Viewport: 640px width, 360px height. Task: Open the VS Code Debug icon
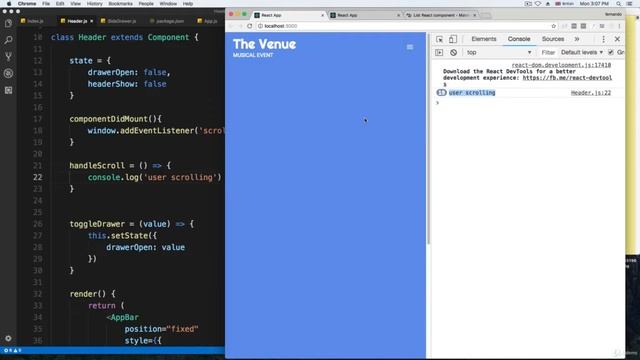point(8,73)
